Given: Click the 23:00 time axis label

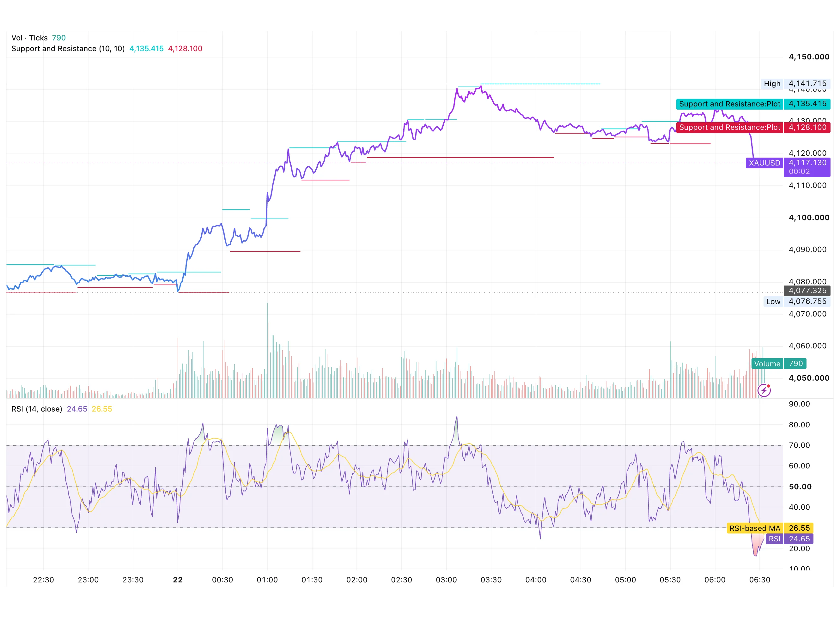Looking at the screenshot, I should pos(88,580).
